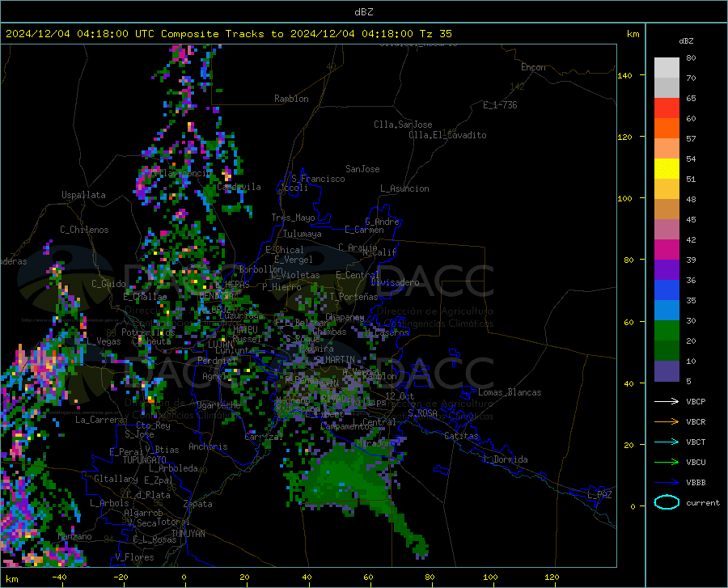Click the 'Composite Tracks' timestamp header text

(228, 34)
